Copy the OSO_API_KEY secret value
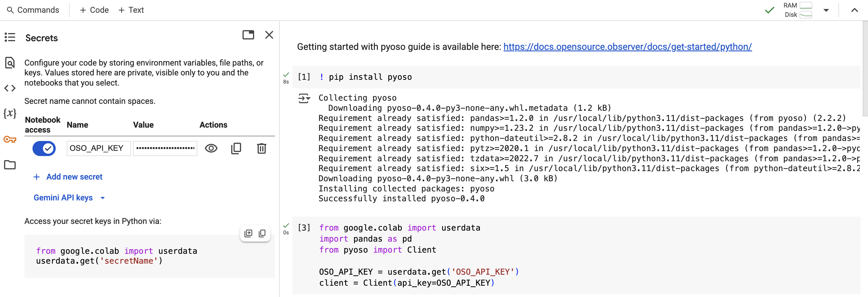 [236, 148]
